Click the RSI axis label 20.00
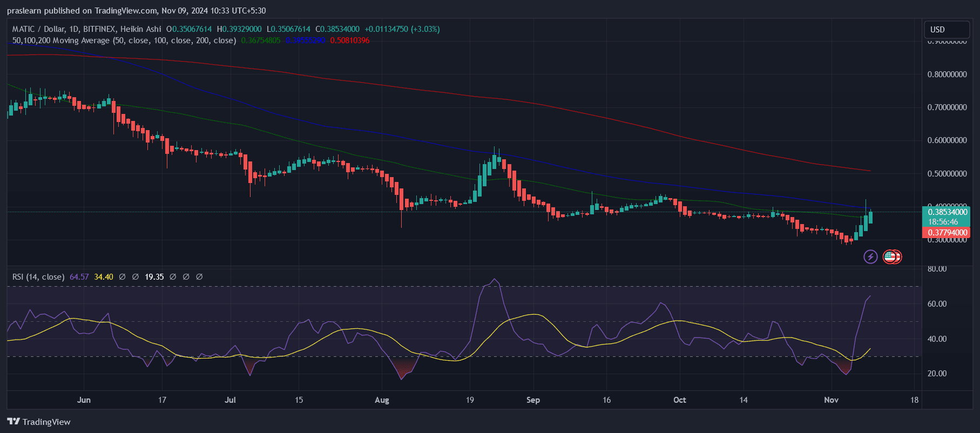Screen dimensions: 980x433 [x=937, y=374]
